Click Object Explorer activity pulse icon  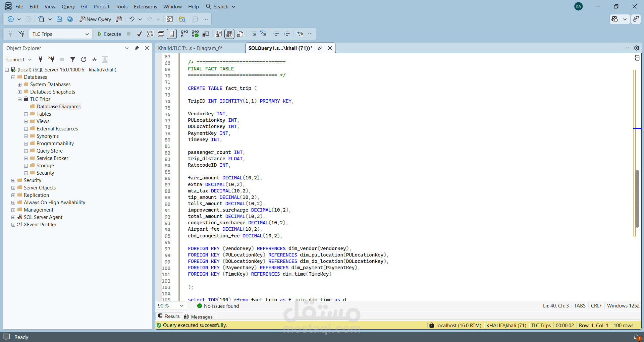click(94, 59)
